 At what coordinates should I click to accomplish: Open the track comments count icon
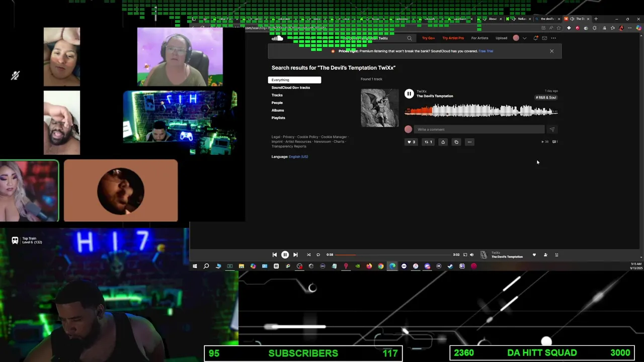[x=555, y=142]
